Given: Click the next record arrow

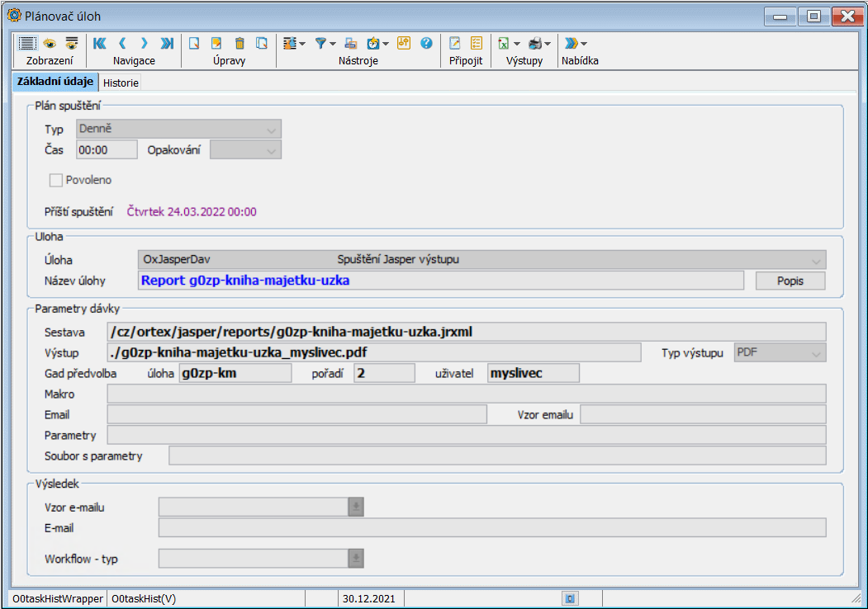Looking at the screenshot, I should point(145,44).
